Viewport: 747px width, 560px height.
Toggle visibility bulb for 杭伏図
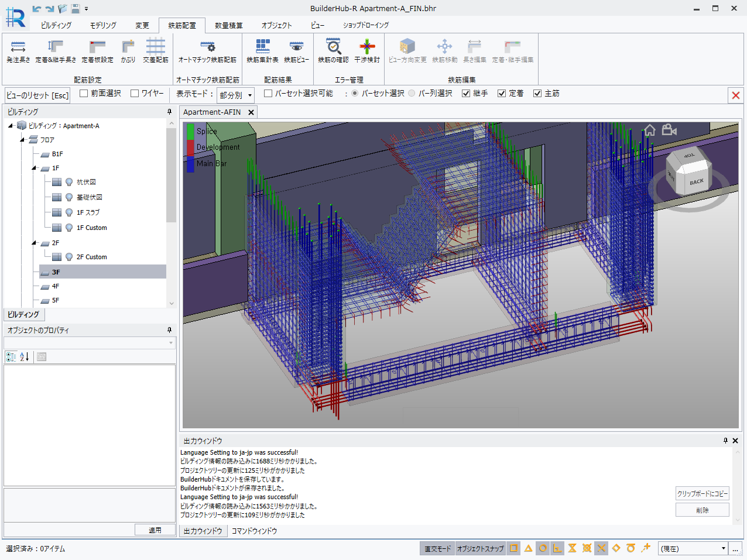tap(69, 182)
